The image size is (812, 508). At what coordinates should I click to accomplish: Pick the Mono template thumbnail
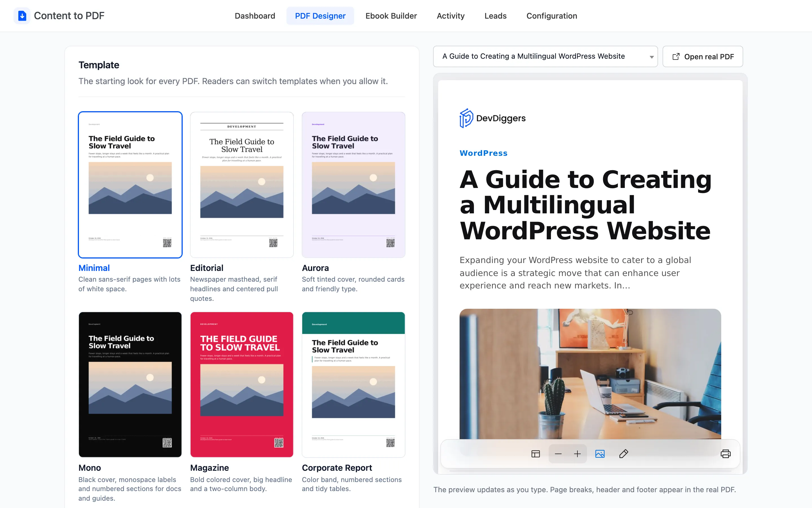pyautogui.click(x=130, y=384)
